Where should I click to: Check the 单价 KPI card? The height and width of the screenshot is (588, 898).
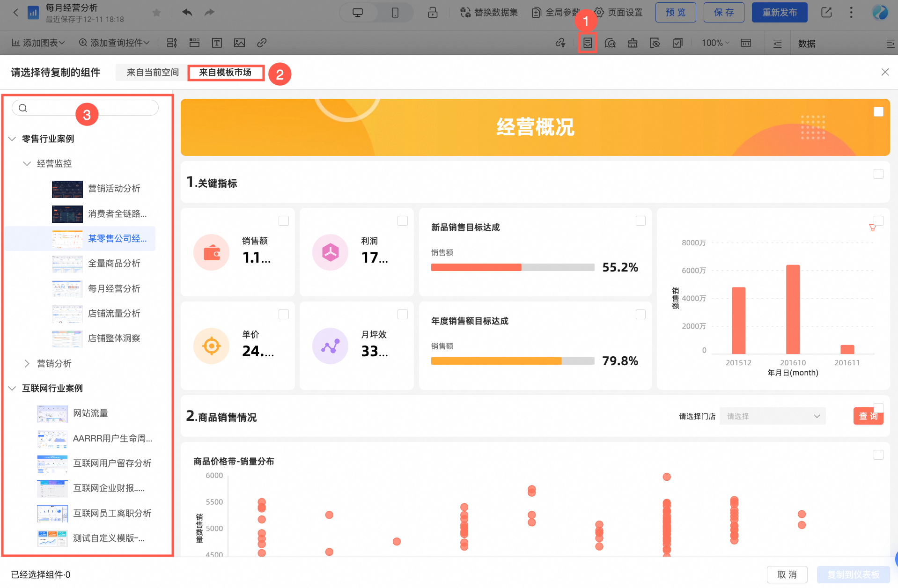284,314
